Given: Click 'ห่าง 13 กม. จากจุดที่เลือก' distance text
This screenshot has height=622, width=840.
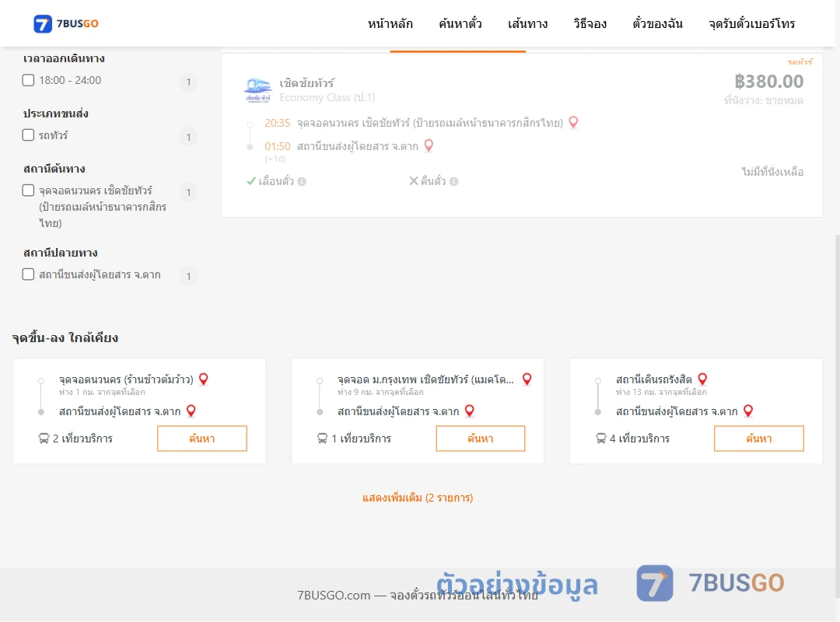Looking at the screenshot, I should pos(661,392).
